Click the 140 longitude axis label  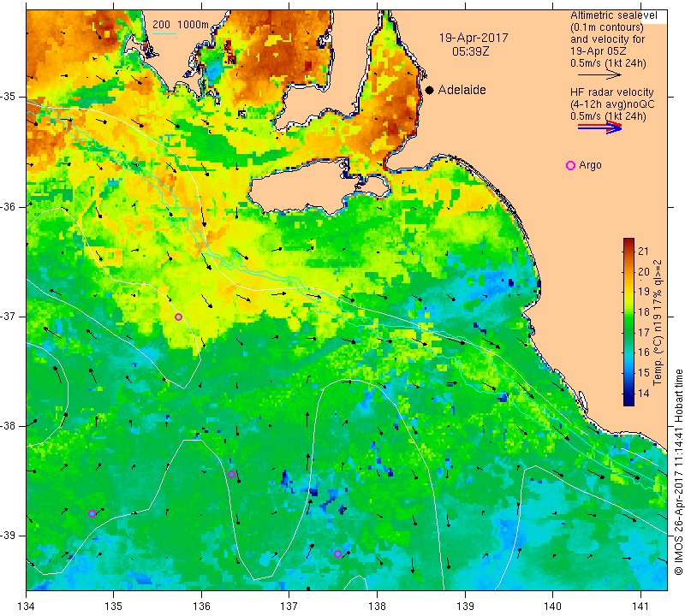[552, 607]
